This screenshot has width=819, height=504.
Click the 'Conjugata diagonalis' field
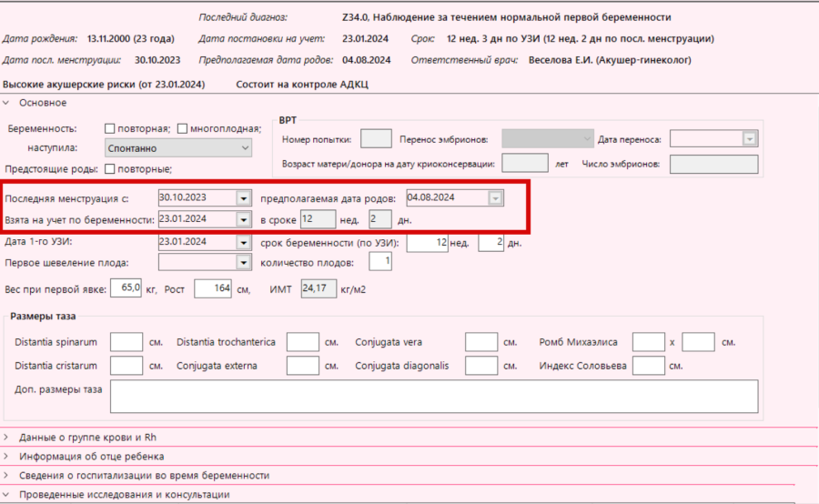(481, 366)
